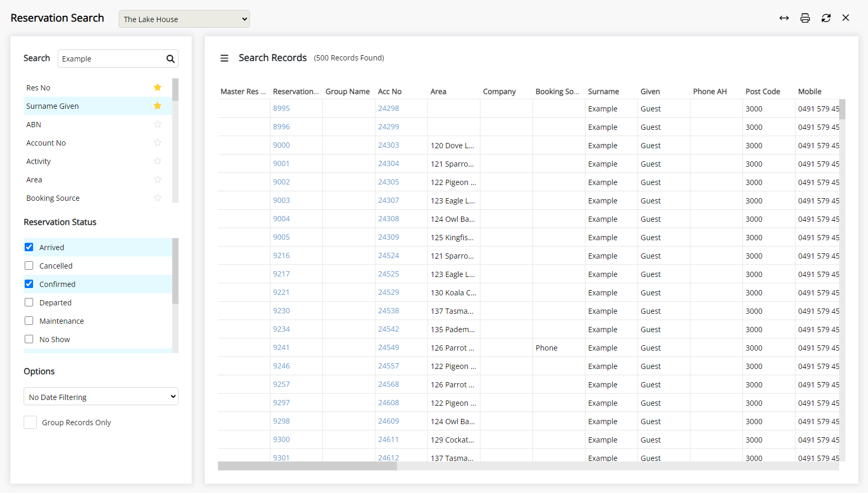Favorite the ABN search field star

coord(158,124)
